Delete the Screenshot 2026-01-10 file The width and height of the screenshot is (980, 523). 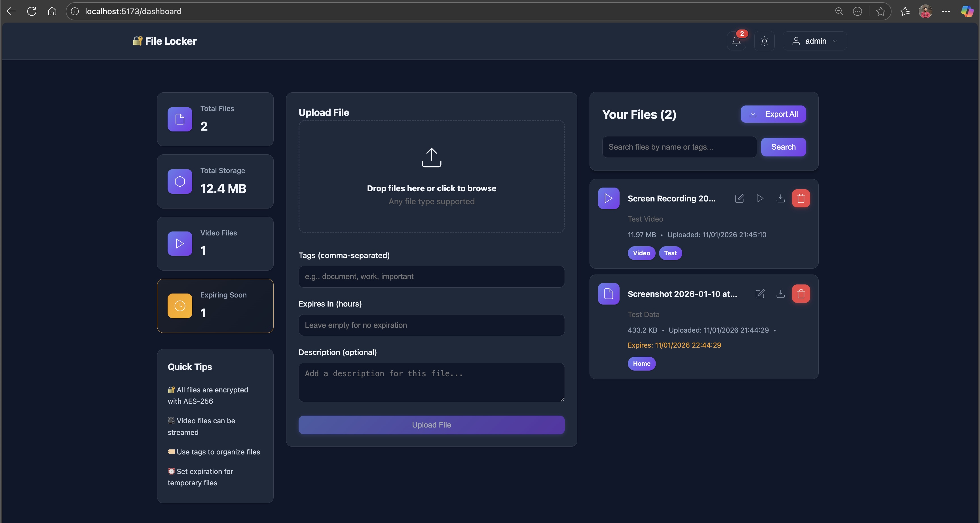coord(801,294)
